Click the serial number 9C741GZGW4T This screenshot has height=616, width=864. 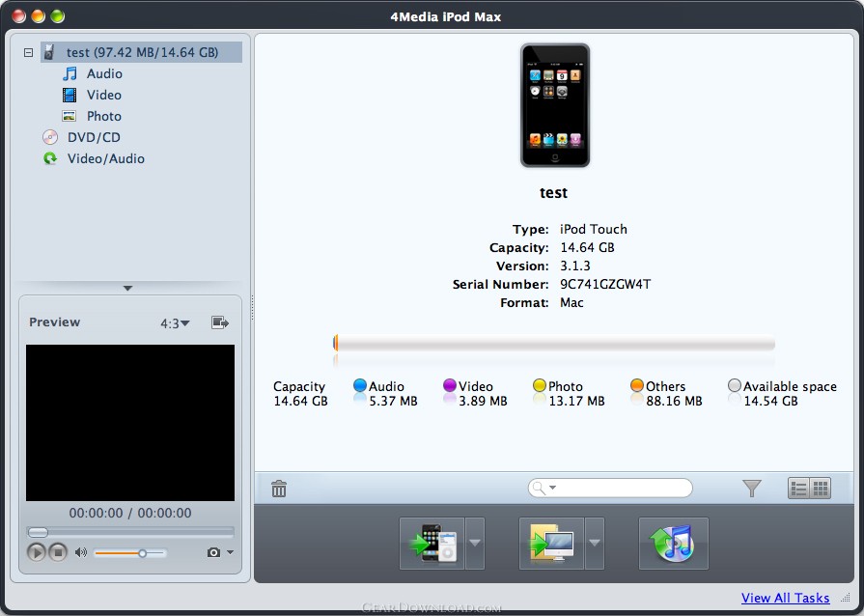pyautogui.click(x=605, y=284)
